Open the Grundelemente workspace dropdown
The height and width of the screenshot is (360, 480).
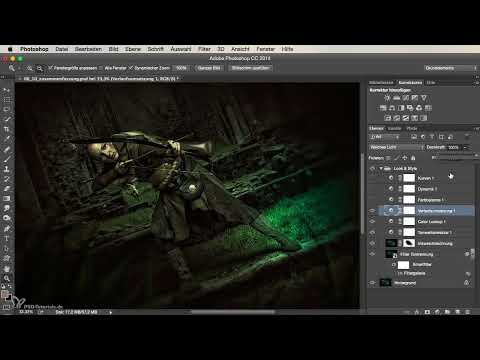tap(451, 68)
